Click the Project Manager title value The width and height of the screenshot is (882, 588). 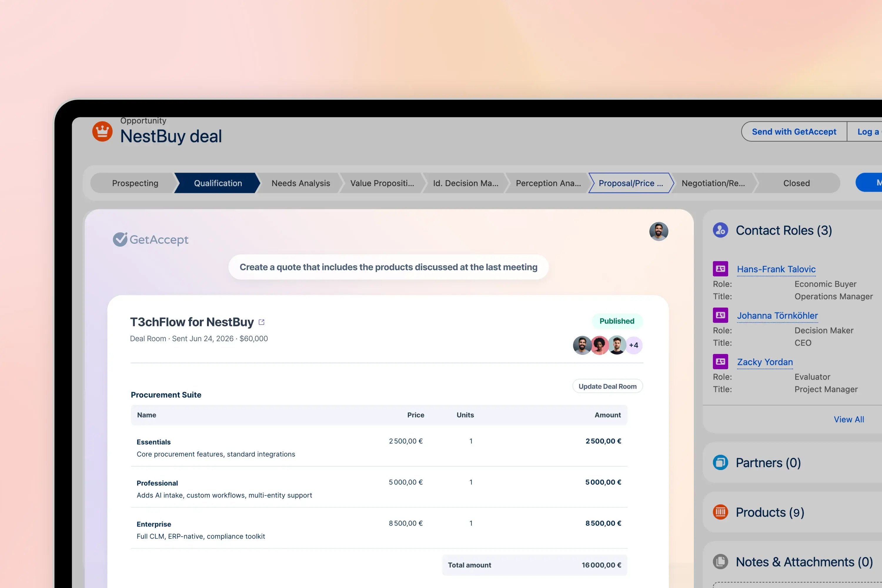click(826, 389)
